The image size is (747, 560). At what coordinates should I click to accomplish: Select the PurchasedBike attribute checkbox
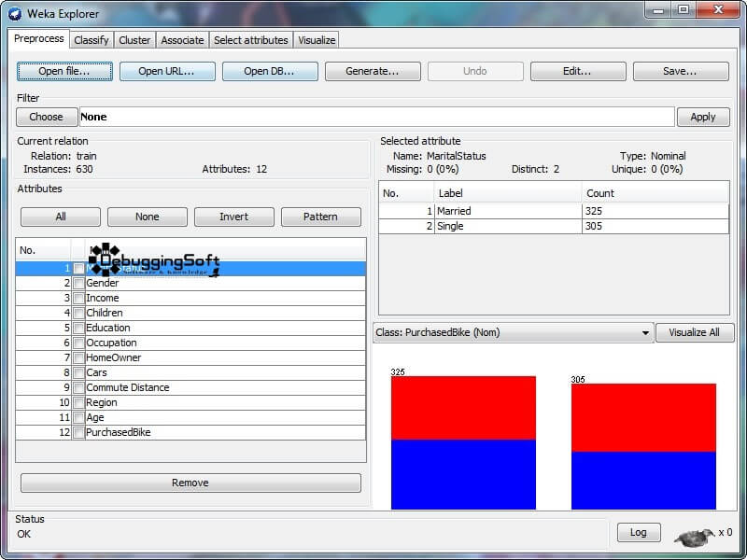[x=78, y=433]
